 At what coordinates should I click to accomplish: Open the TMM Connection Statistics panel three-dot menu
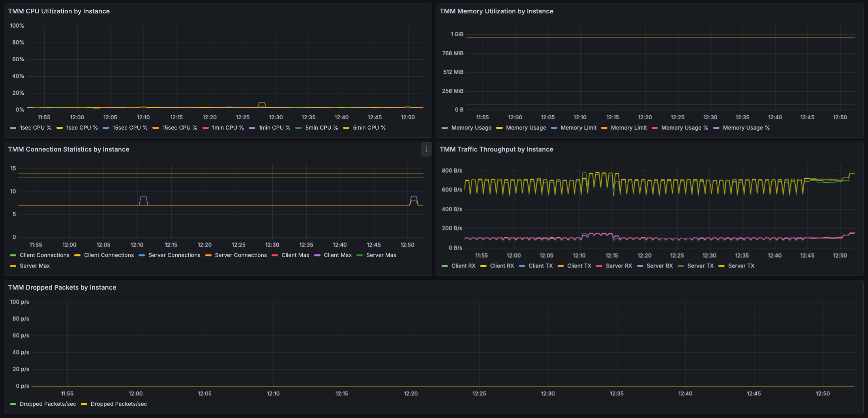pos(426,149)
